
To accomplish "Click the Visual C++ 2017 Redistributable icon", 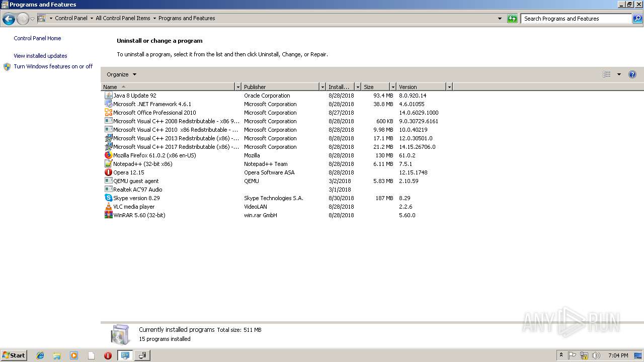I will tap(108, 147).
